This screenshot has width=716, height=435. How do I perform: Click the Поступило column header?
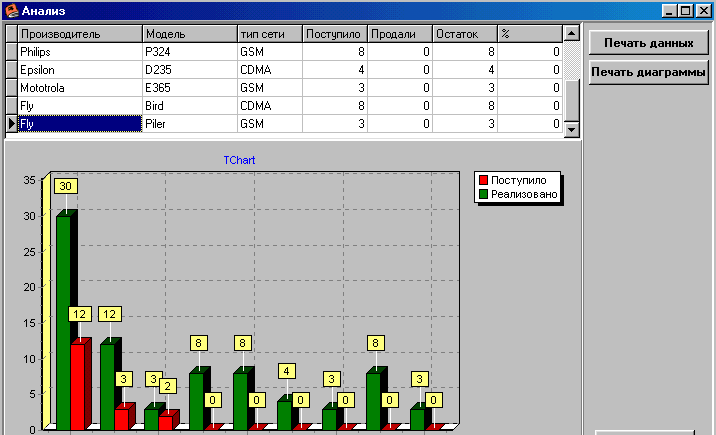tap(335, 34)
